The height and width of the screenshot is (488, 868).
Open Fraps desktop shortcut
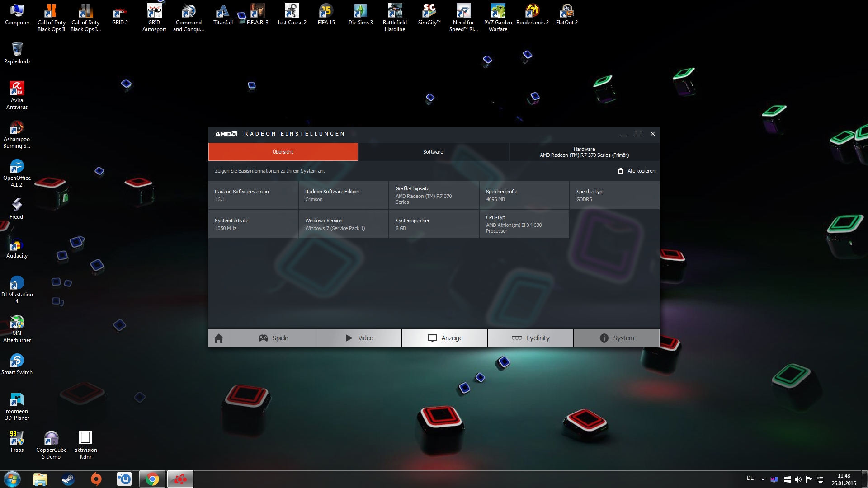[x=17, y=438]
